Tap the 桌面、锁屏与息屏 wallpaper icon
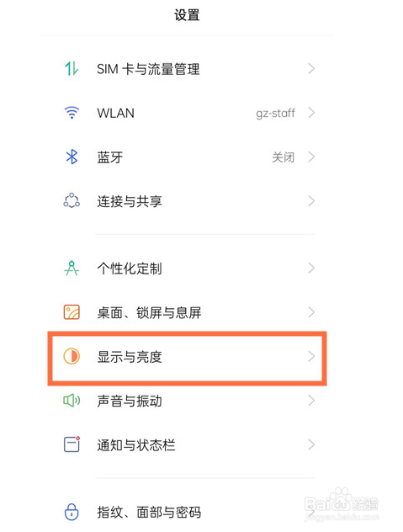 72,312
